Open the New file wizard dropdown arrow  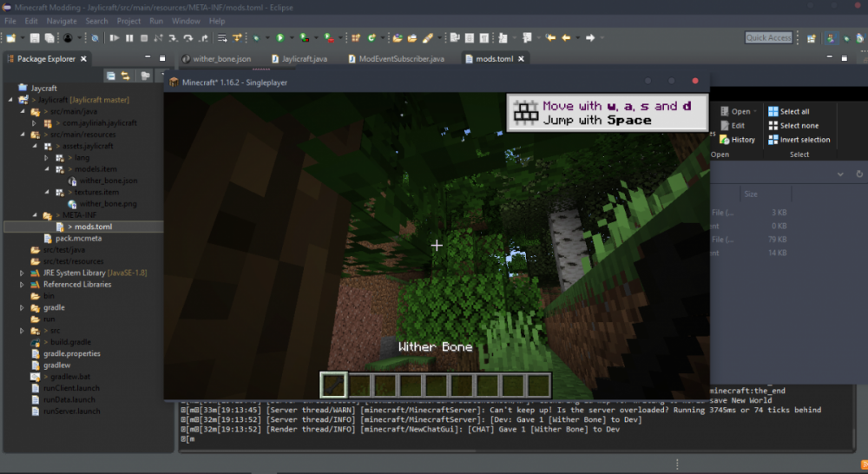(23, 37)
